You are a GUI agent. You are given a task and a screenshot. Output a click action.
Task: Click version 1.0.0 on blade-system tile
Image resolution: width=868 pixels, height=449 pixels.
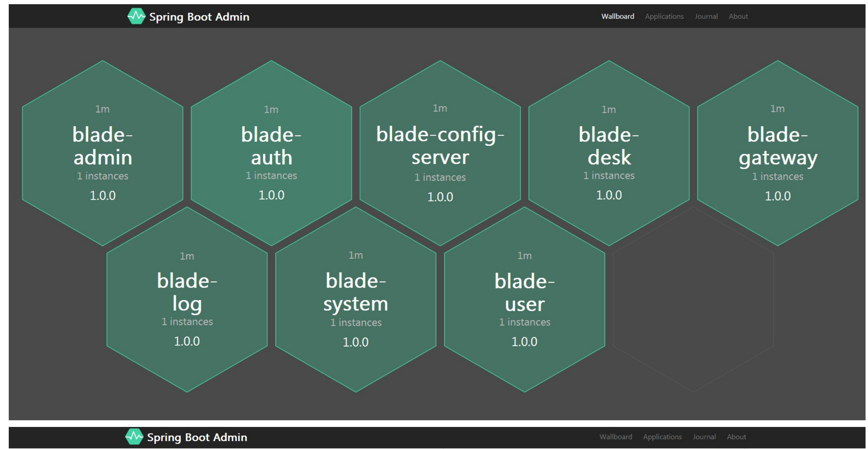[x=356, y=342]
